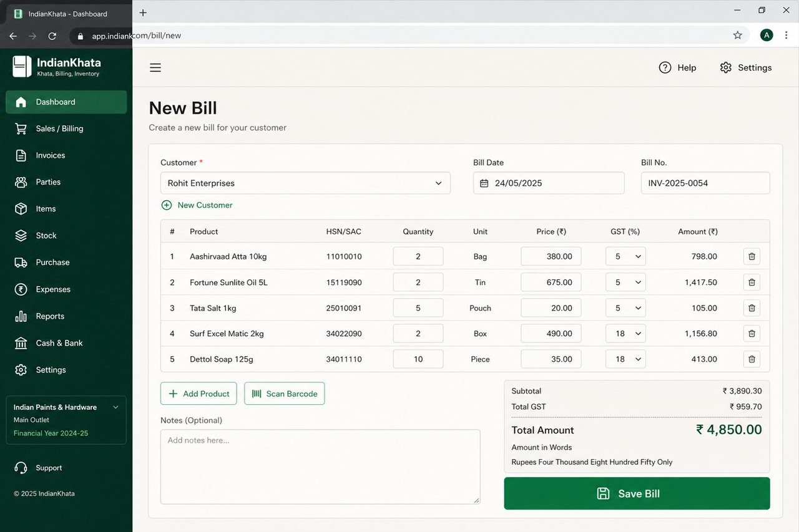Open the hamburger menu icon
Screen dimensions: 799x532
(155, 67)
